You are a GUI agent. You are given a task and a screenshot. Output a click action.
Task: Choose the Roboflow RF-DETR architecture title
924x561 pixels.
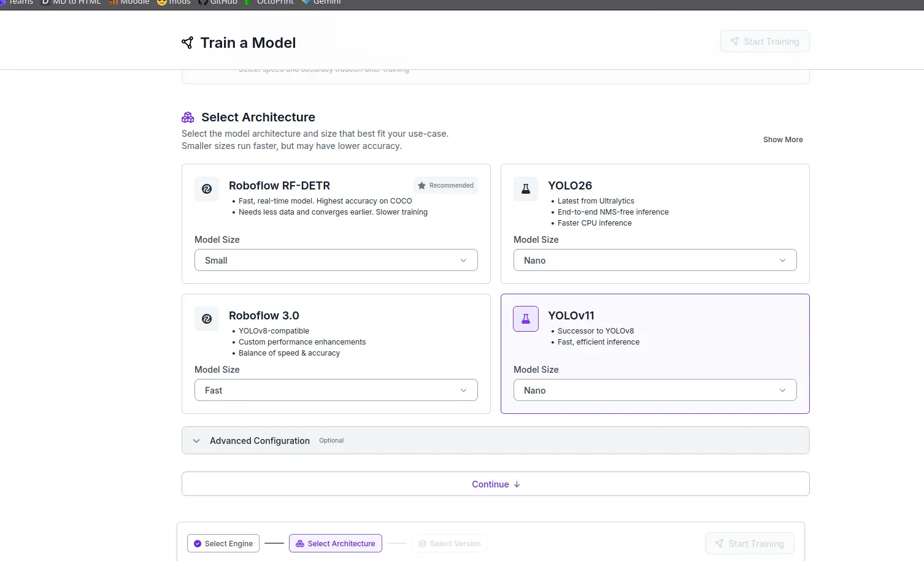point(279,185)
